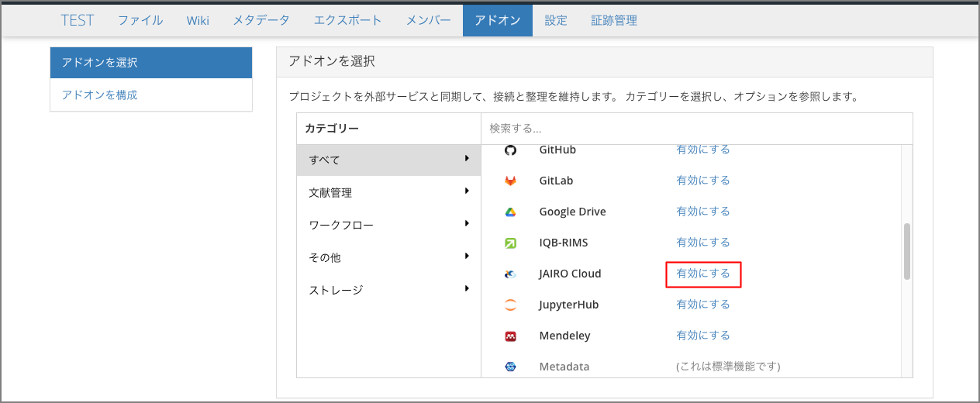Switch to the Wiki tab
The height and width of the screenshot is (403, 980).
[198, 20]
